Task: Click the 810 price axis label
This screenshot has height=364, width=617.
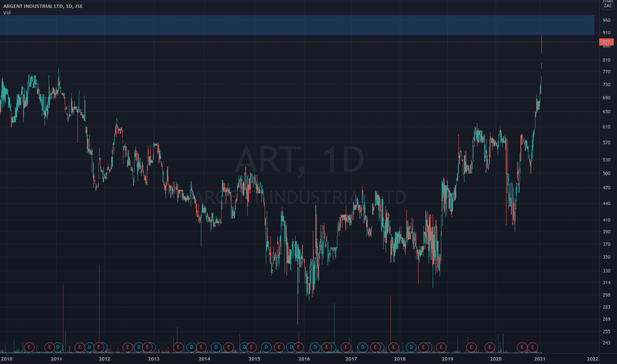Action: point(606,60)
